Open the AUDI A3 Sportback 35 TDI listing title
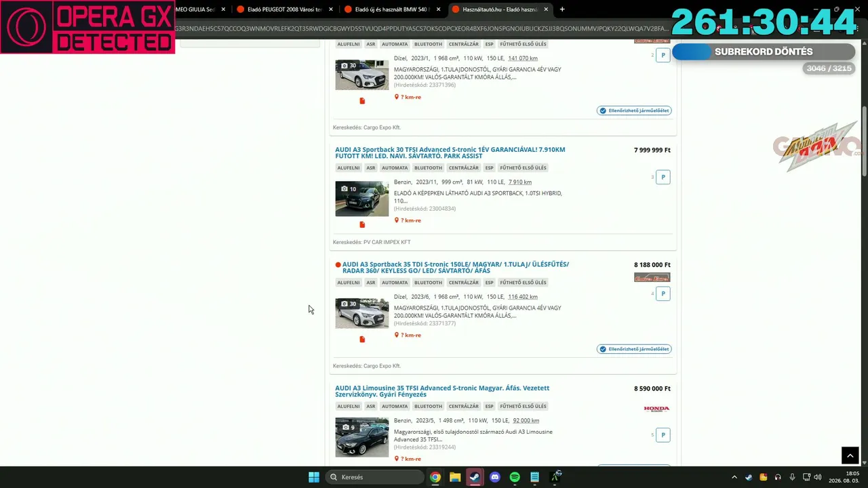 tap(455, 268)
